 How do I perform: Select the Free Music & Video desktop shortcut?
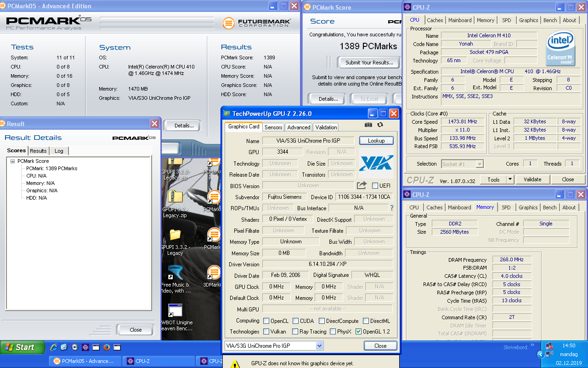(x=175, y=279)
